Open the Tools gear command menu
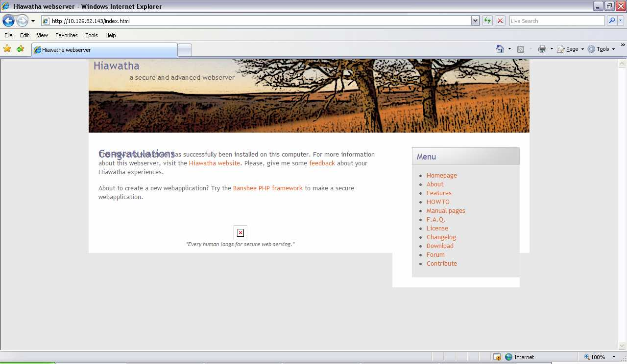 (x=601, y=49)
